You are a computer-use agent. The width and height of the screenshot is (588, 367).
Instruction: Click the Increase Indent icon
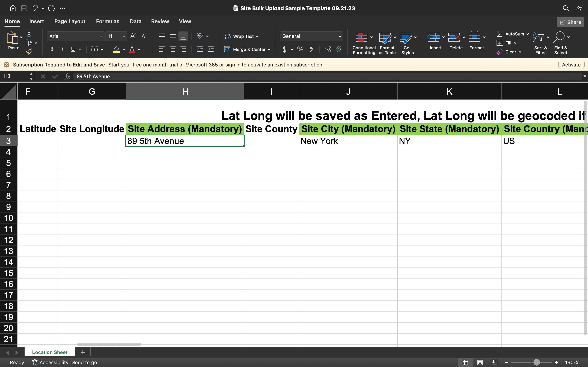(x=210, y=50)
